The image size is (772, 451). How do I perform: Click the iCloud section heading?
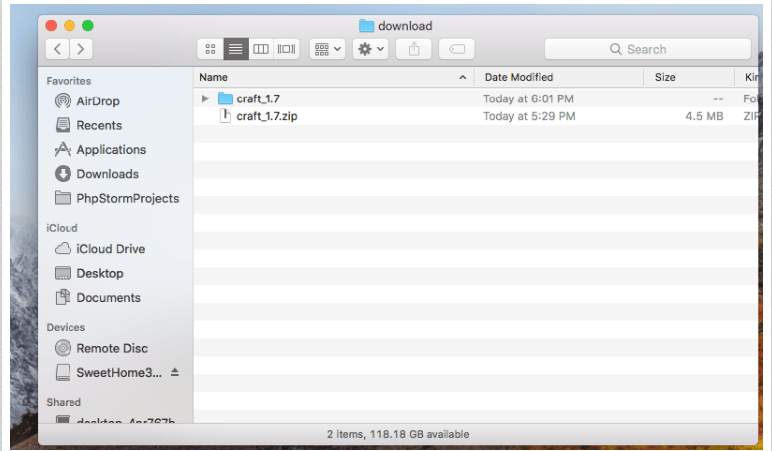coord(62,228)
